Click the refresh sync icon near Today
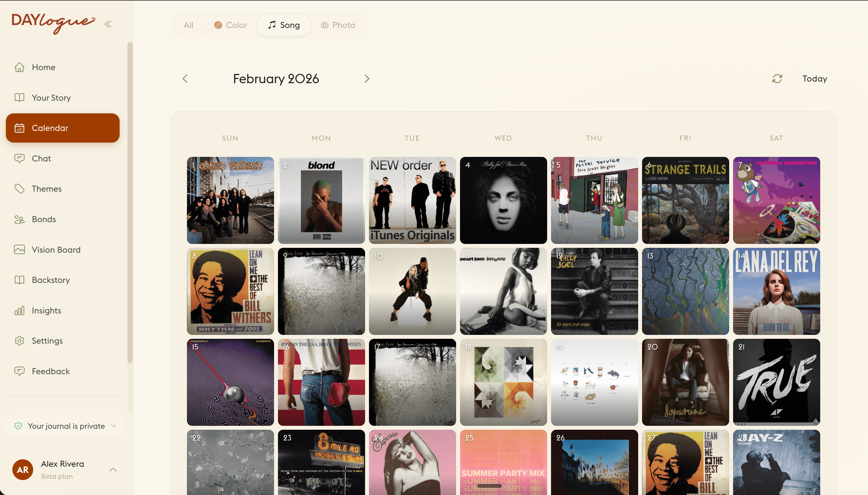This screenshot has height=495, width=868. click(778, 79)
